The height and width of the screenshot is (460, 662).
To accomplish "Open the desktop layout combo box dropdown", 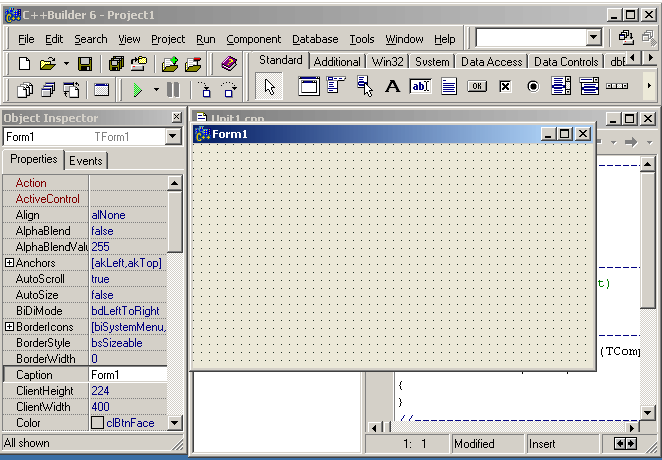I will coord(594,37).
